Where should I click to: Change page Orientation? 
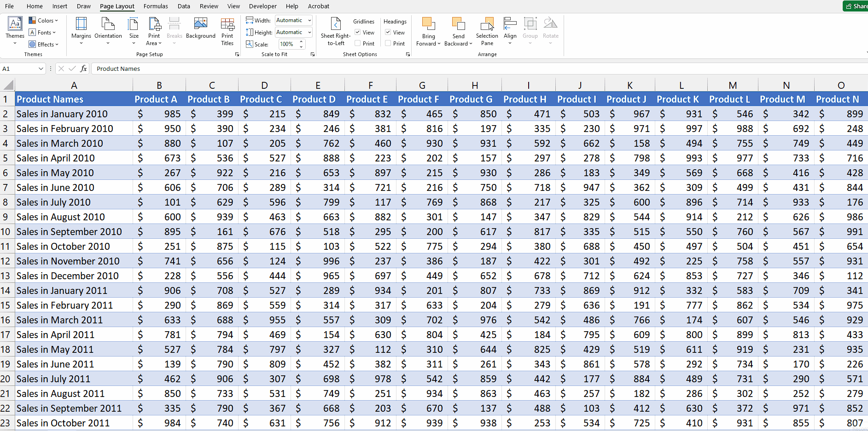click(x=108, y=30)
